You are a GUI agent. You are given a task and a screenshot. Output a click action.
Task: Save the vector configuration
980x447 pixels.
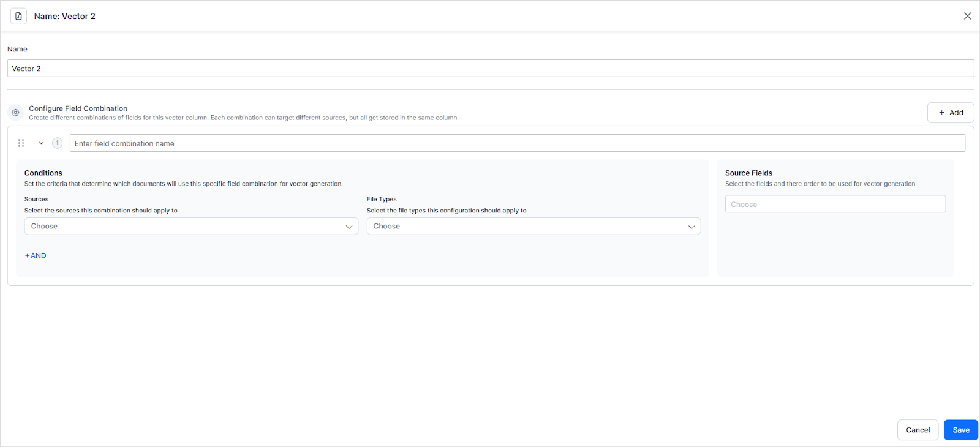[x=960, y=430]
